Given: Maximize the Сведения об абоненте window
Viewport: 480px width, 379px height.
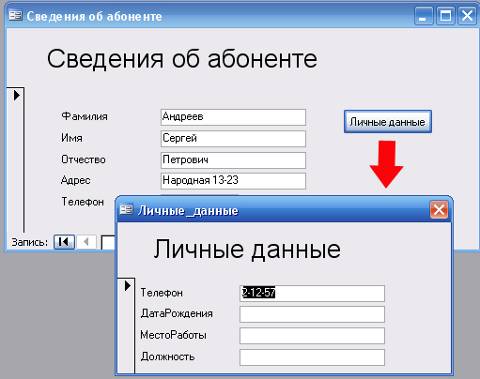Looking at the screenshot, I should [445, 16].
